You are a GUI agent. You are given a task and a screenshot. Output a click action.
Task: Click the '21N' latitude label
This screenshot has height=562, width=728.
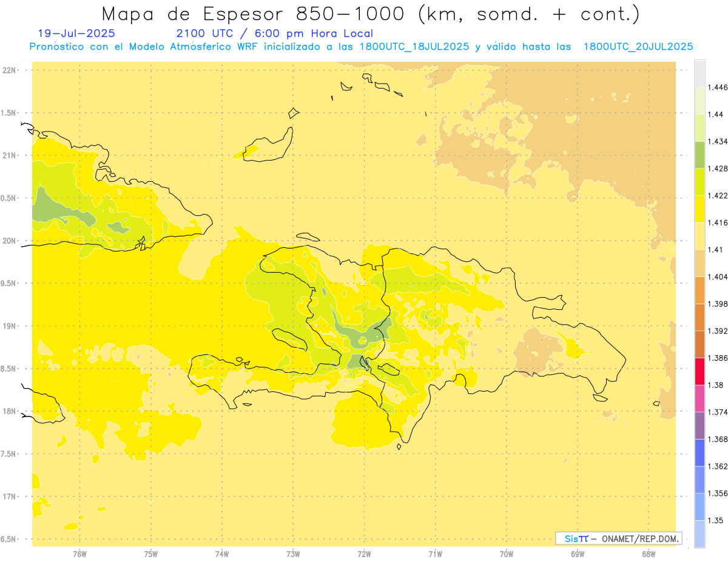[x=10, y=155]
